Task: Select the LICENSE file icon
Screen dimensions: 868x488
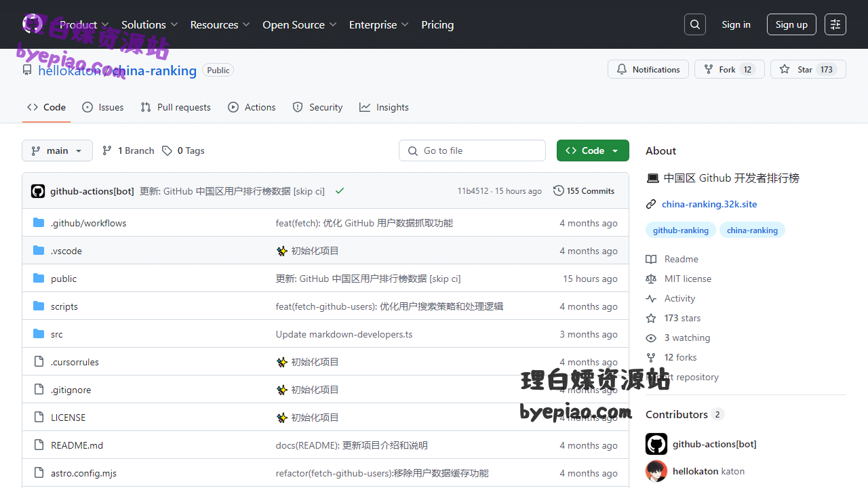Action: click(x=39, y=418)
